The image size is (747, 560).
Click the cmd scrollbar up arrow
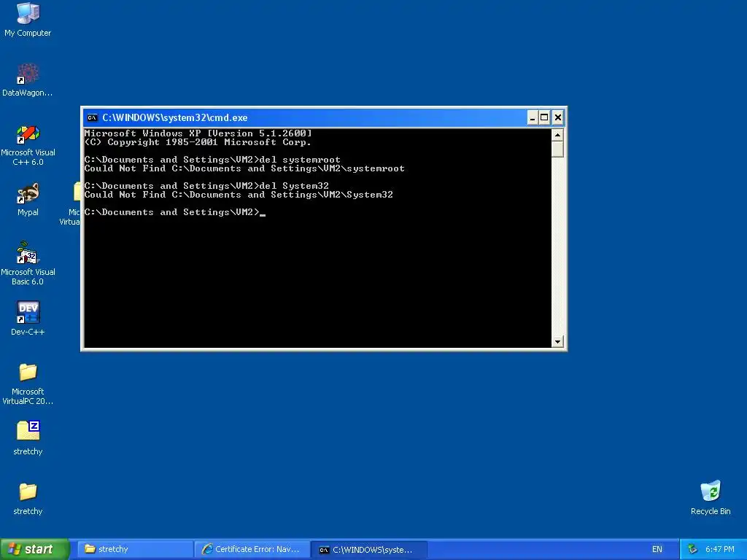(x=557, y=135)
